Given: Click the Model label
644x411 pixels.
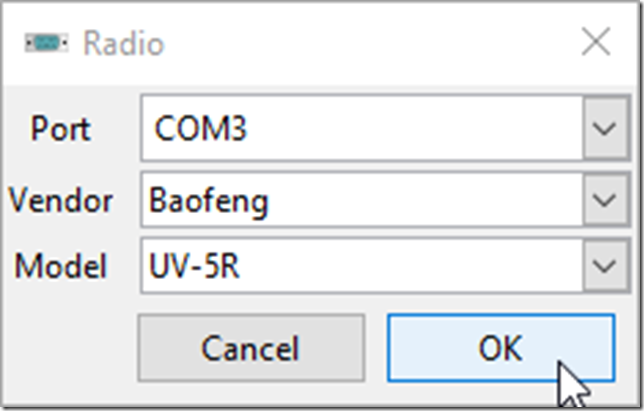Looking at the screenshot, I should (59, 266).
